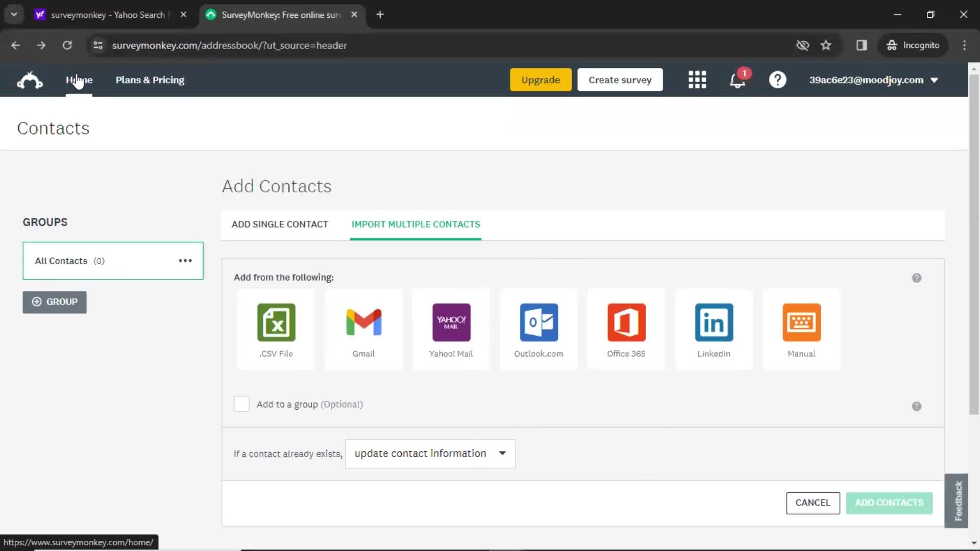Import contacts from Gmail
Image resolution: width=980 pixels, height=551 pixels.
tap(363, 330)
